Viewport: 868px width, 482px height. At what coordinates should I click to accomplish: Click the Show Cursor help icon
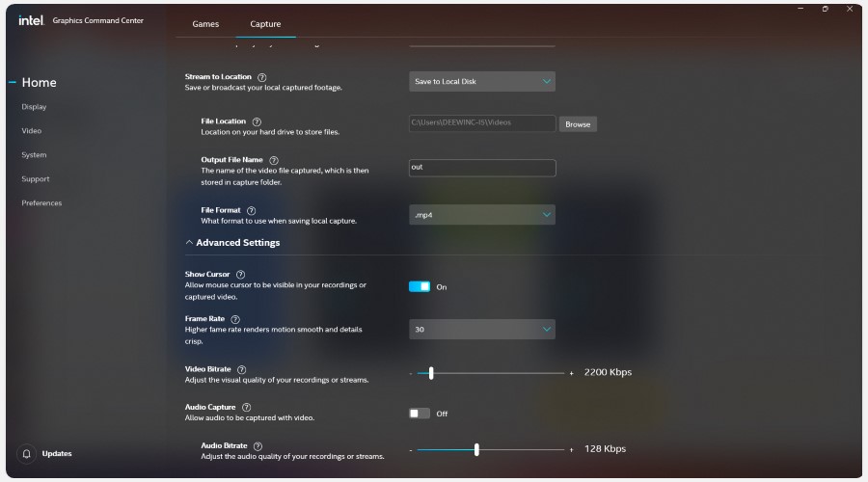240,275
